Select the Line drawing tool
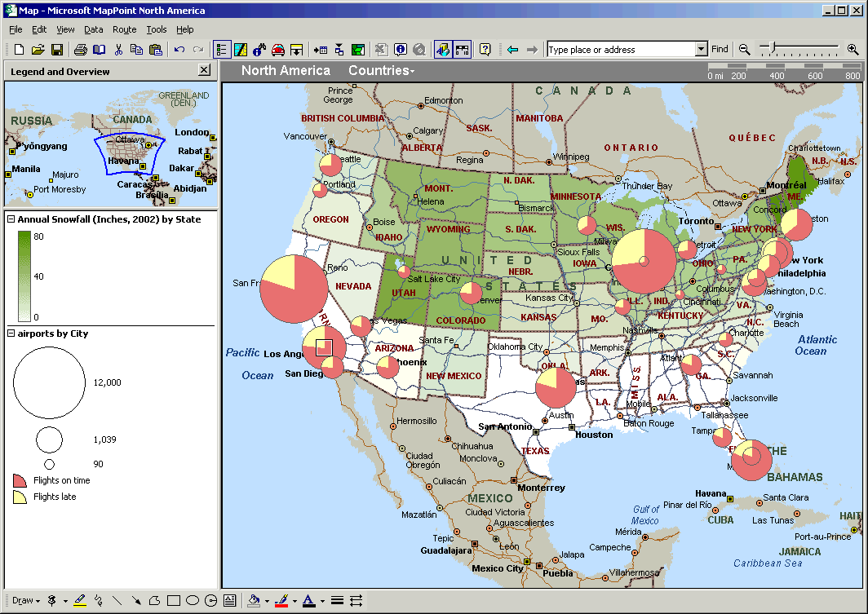868x614 pixels. coord(117,601)
